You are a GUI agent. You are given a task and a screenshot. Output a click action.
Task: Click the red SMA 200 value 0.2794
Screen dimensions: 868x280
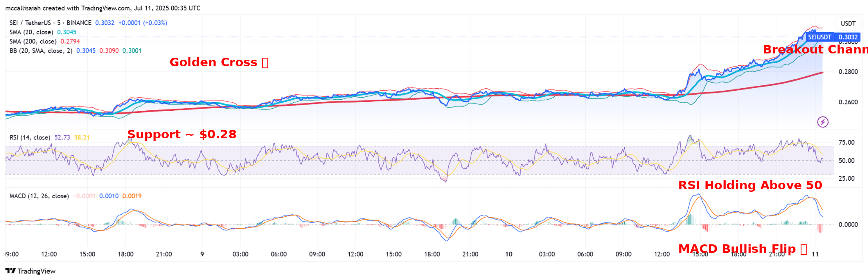70,42
